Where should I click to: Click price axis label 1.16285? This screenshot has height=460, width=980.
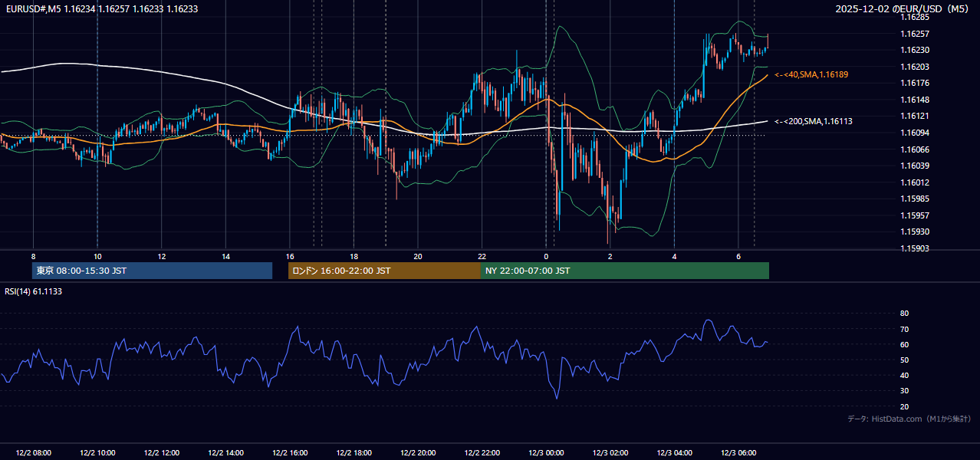[x=915, y=17]
